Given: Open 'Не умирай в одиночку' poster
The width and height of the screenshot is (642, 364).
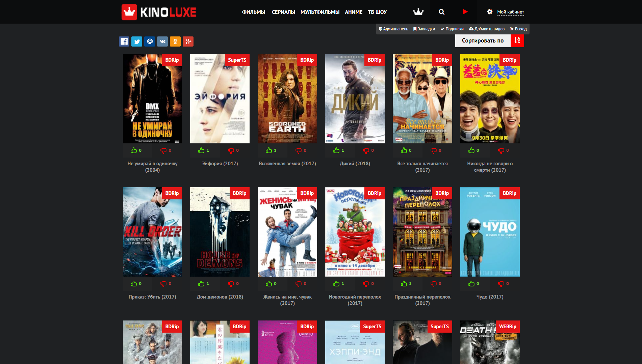Looking at the screenshot, I should [152, 99].
